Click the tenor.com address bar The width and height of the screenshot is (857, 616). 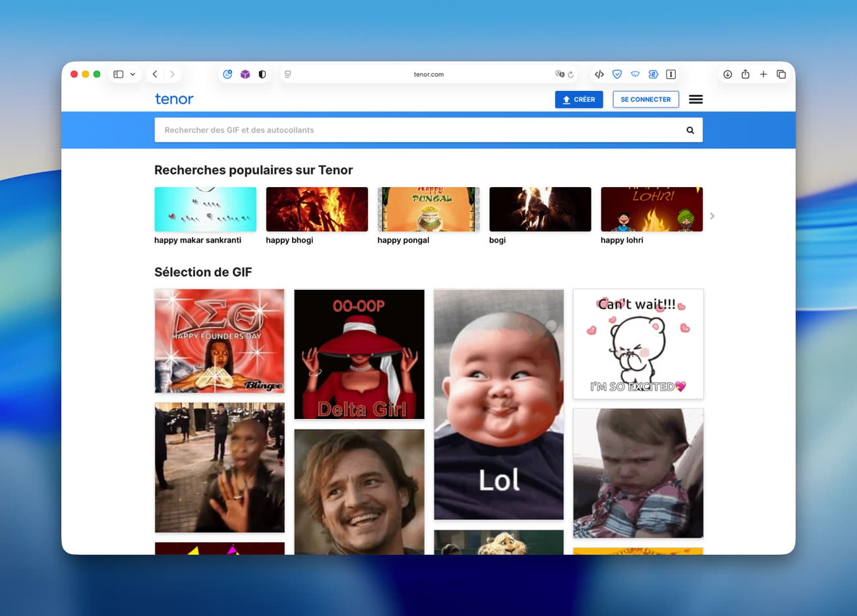pyautogui.click(x=428, y=74)
